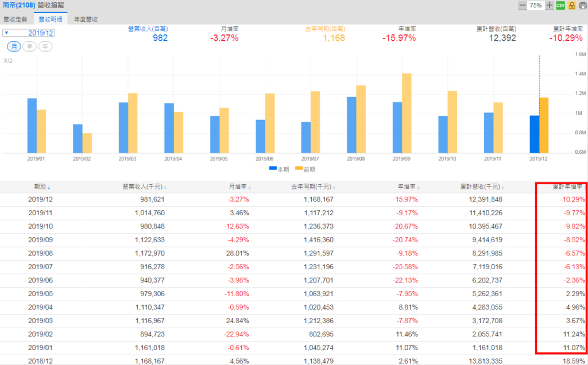The height and width of the screenshot is (365, 588).
Task: Click the 2019/09 orange previous-period bar
Action: [407, 113]
